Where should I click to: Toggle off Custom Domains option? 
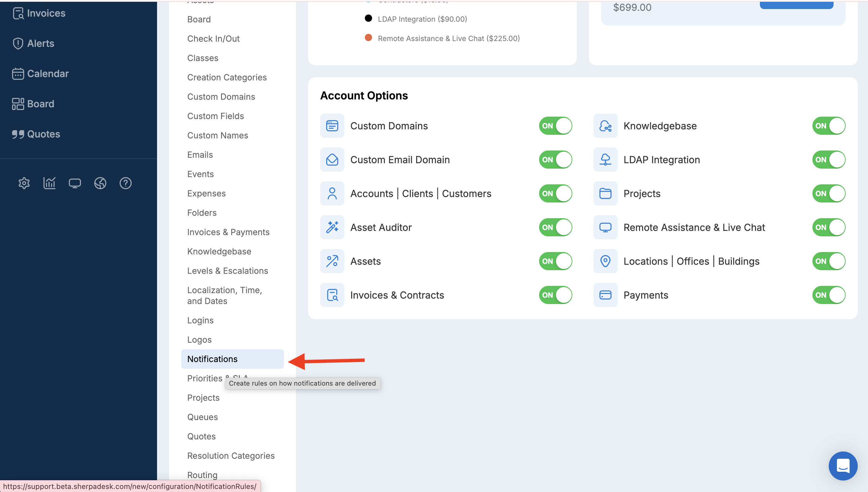[x=555, y=126]
